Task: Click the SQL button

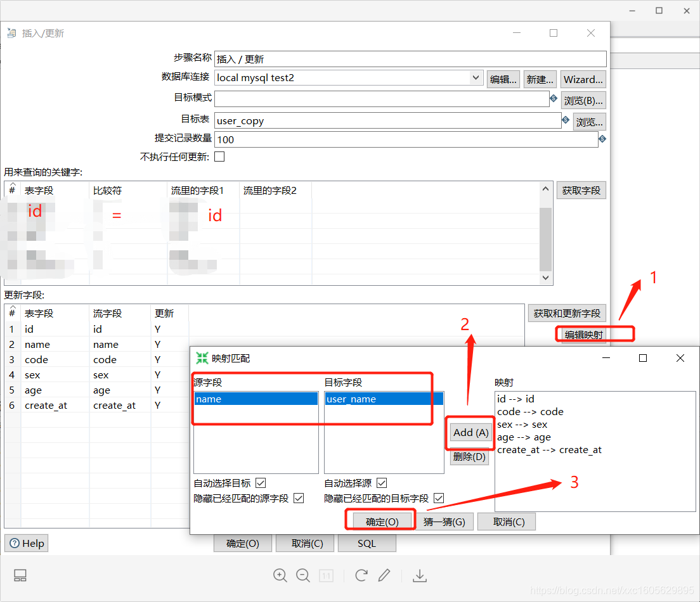Action: click(367, 544)
